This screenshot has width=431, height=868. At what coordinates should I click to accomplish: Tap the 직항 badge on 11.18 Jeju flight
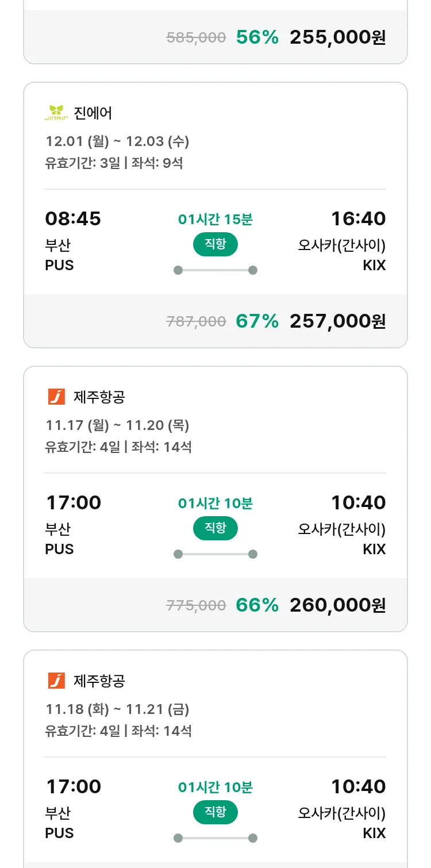[x=215, y=812]
